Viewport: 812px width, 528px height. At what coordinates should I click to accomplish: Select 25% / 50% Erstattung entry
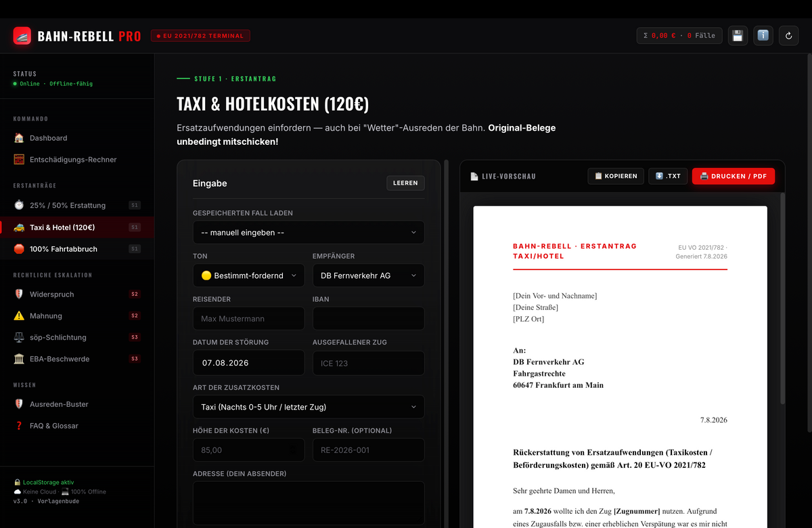click(76, 205)
